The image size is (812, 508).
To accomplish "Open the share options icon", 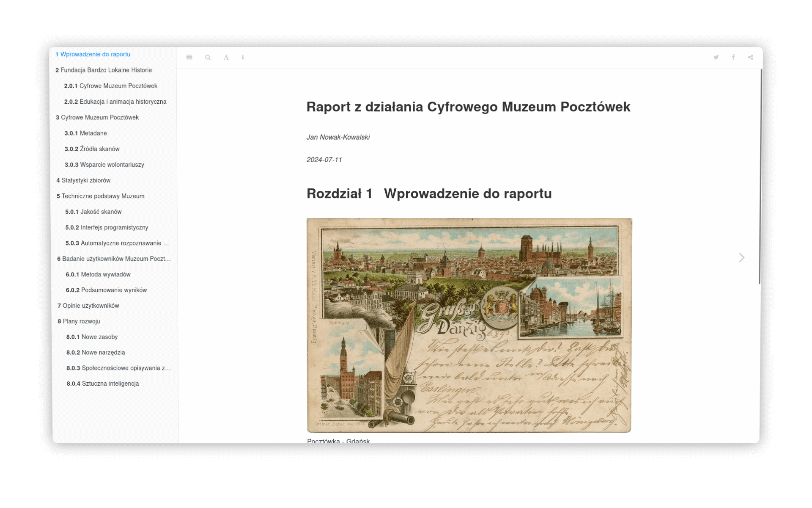I will [750, 57].
